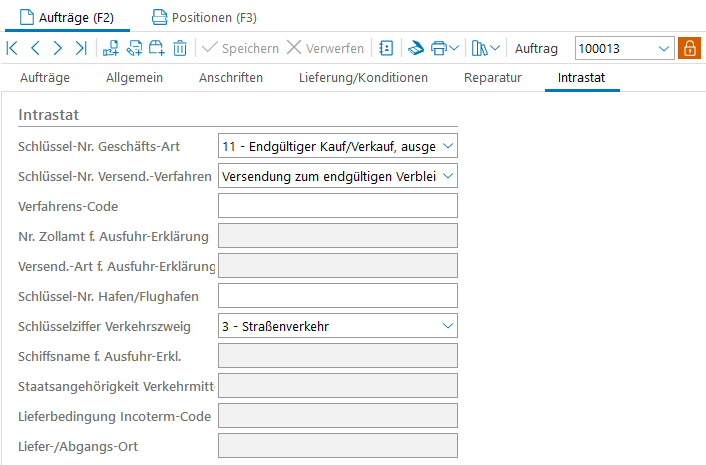Go to next record arrow
Screen dimensions: 706x465
[58, 48]
